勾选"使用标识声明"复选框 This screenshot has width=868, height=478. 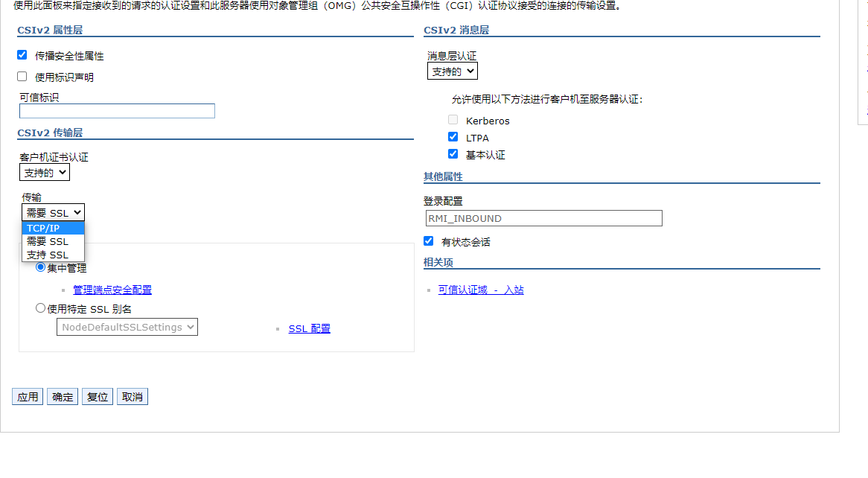pyautogui.click(x=22, y=77)
